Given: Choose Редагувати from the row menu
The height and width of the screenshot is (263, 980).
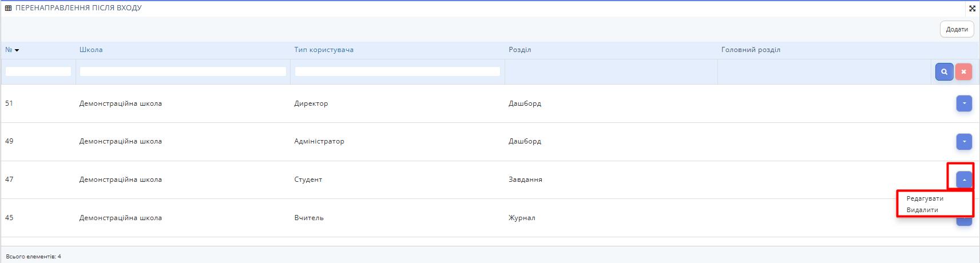Looking at the screenshot, I should click(925, 198).
